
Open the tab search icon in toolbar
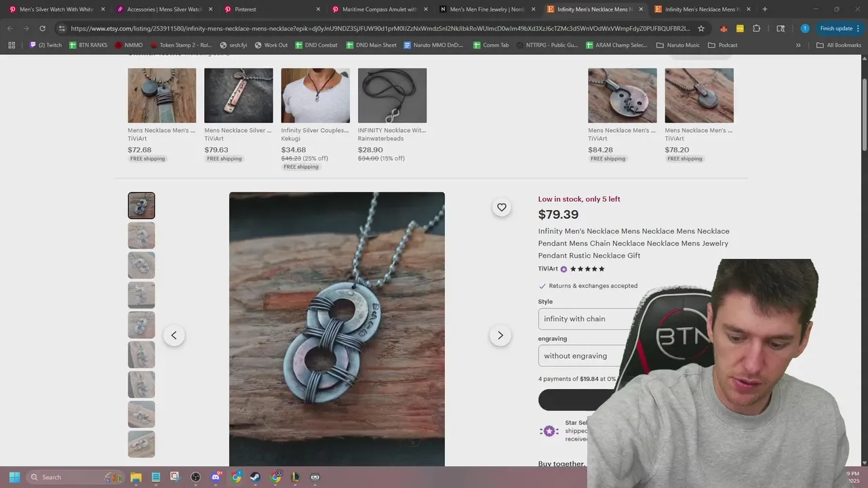781,28
